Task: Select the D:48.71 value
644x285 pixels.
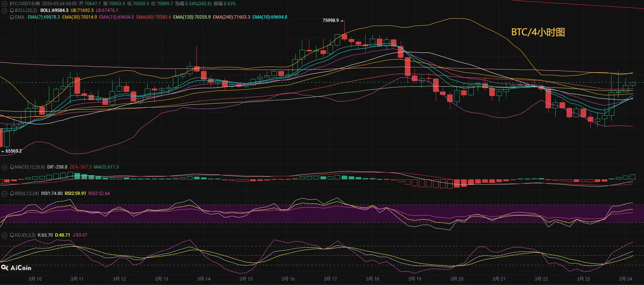Action: coord(63,235)
